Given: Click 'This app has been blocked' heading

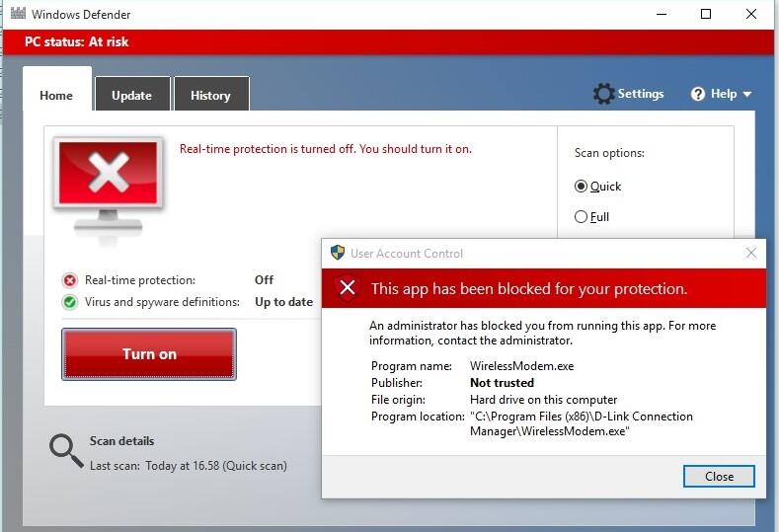Looking at the screenshot, I should (529, 288).
